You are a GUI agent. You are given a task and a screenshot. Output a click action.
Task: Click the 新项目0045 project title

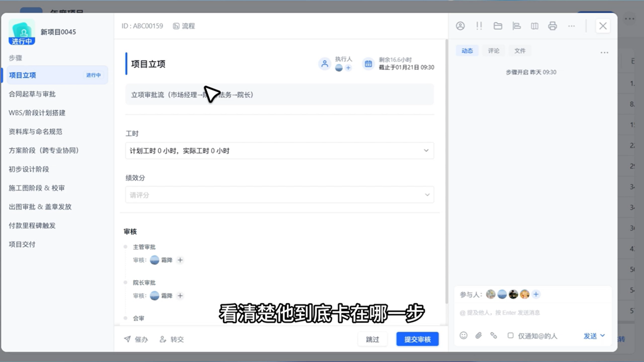click(x=58, y=32)
